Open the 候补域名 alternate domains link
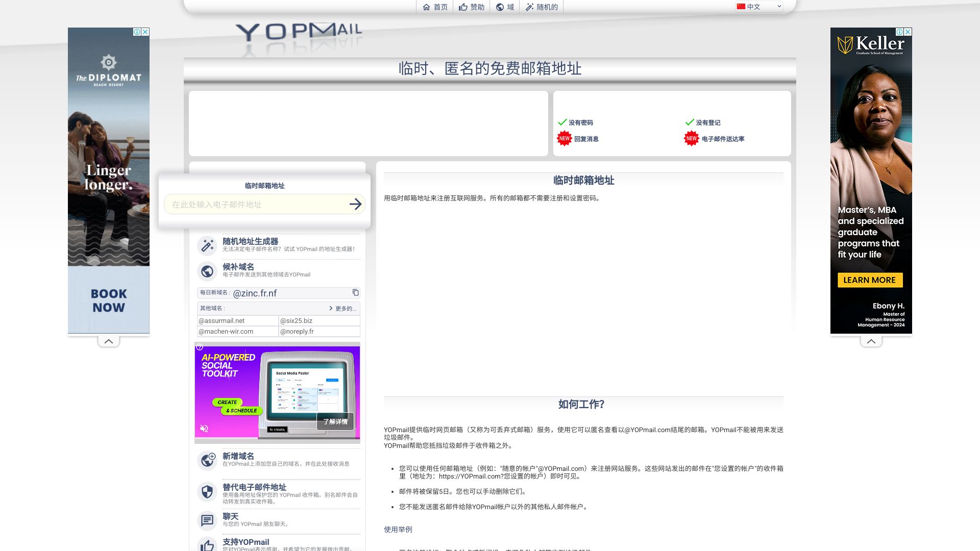The height and width of the screenshot is (551, 980). point(238,267)
